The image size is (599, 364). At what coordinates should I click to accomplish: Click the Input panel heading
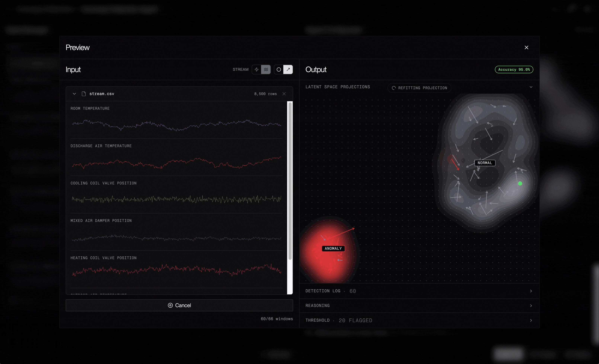coord(73,70)
